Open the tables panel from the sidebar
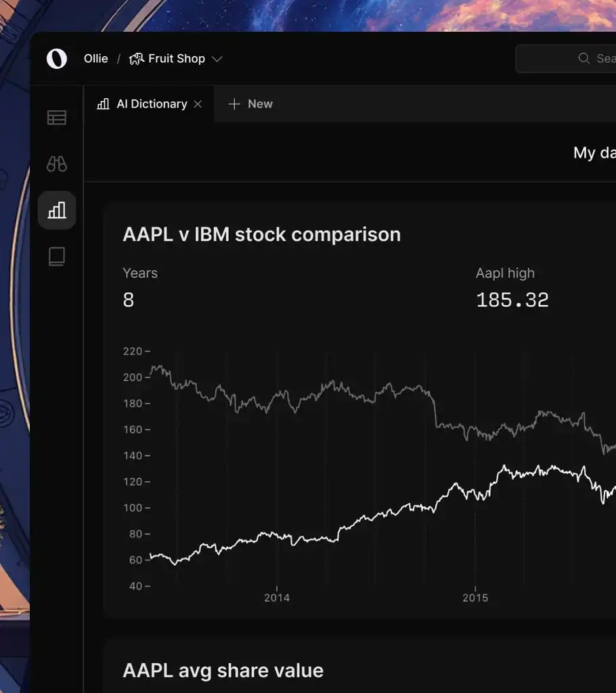616x693 pixels. [57, 117]
